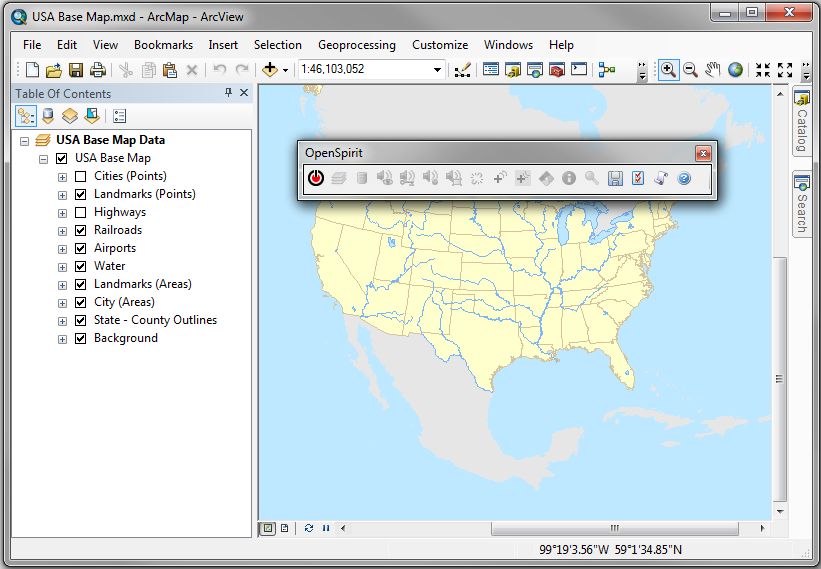
Task: Click the Fixed Zoom Out arrows icon
Action: (x=785, y=70)
